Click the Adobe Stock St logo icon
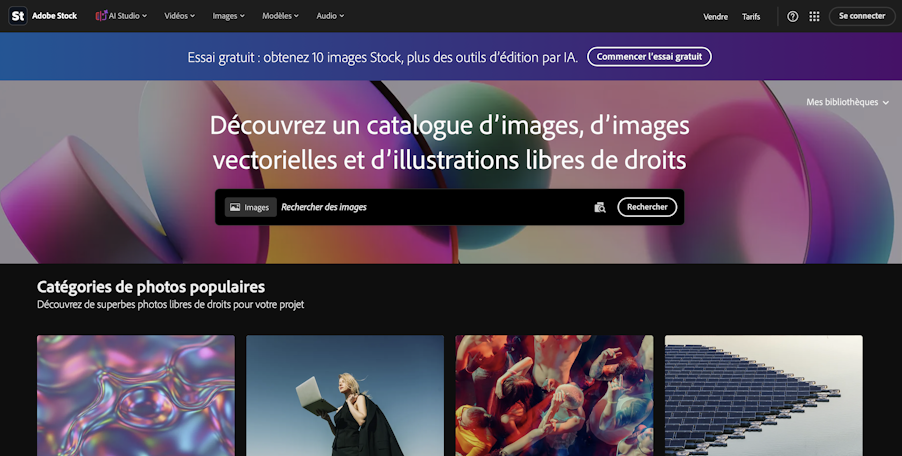 tap(18, 16)
